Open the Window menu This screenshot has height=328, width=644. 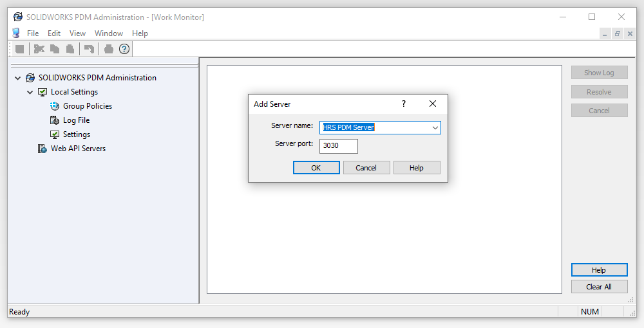tap(109, 33)
